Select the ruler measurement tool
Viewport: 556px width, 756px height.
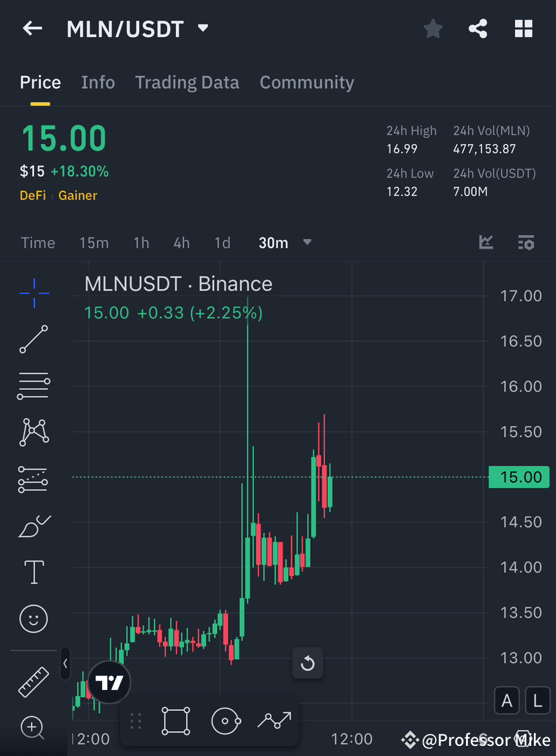click(34, 681)
